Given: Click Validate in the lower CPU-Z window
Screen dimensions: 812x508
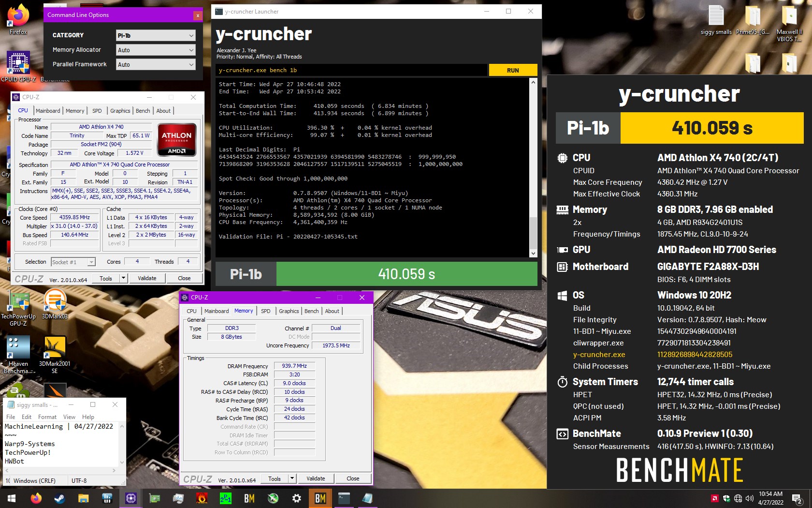Looking at the screenshot, I should coord(316,478).
